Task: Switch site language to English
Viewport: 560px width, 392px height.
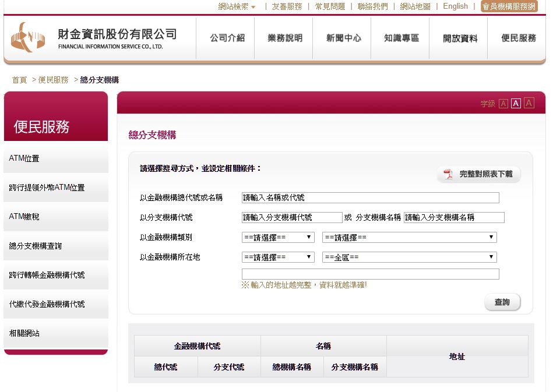Action: (x=455, y=6)
